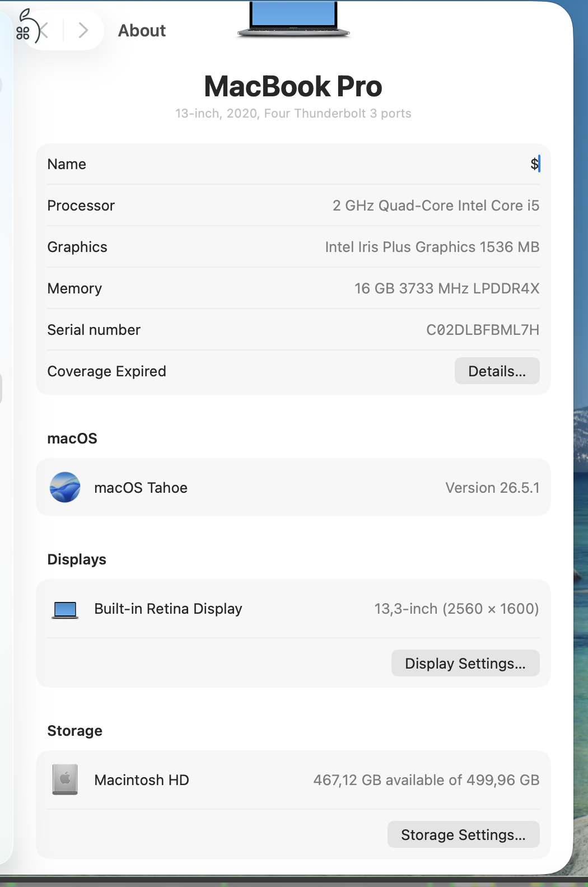Click the 'Graphics' row label
Viewport: 588px width, 887px height.
(77, 247)
